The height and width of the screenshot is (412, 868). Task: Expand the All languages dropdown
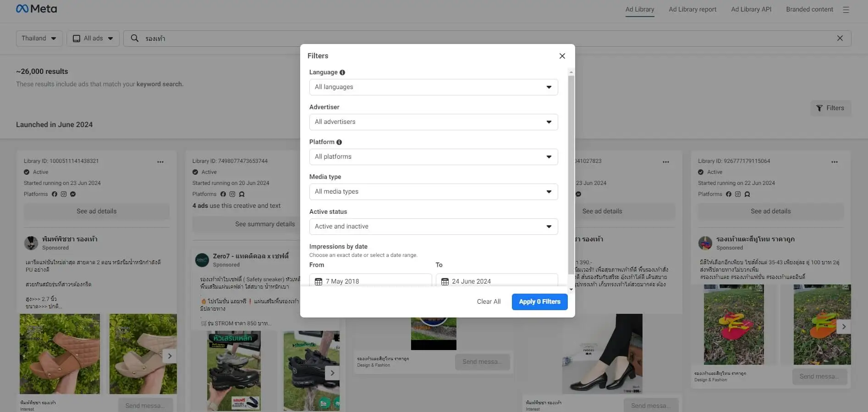434,87
